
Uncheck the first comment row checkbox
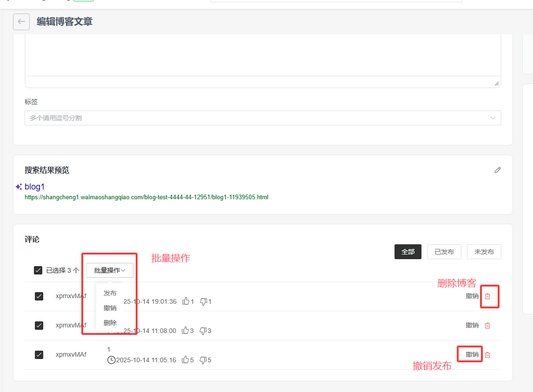[x=39, y=296]
